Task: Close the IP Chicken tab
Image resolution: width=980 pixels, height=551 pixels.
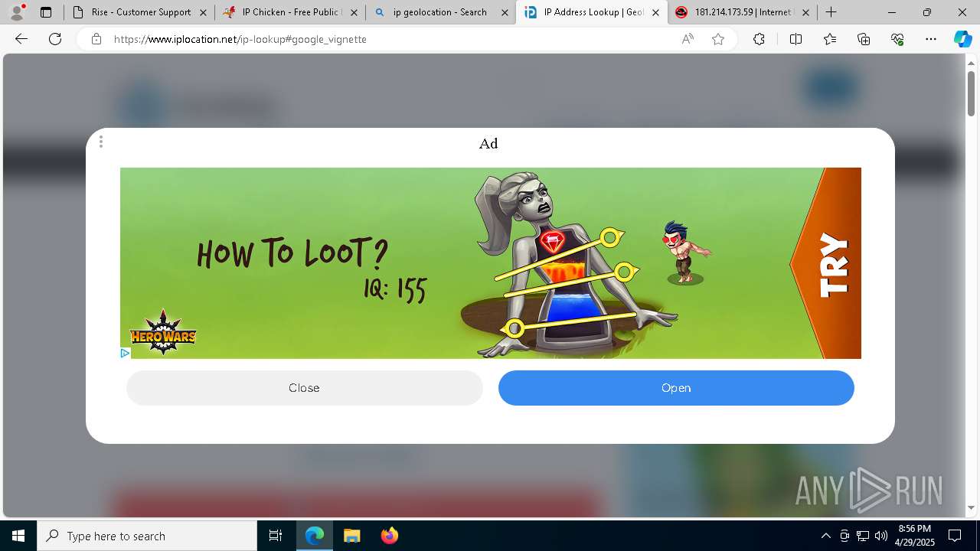Action: coord(354,12)
